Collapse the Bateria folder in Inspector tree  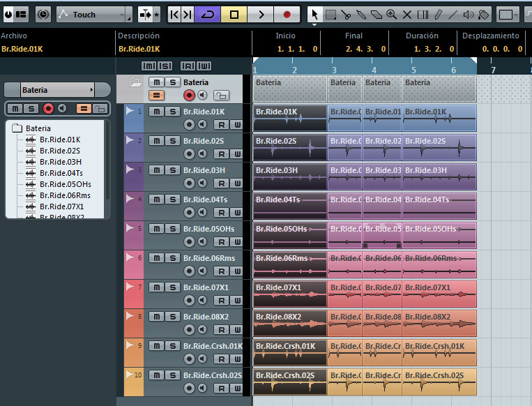(x=17, y=128)
